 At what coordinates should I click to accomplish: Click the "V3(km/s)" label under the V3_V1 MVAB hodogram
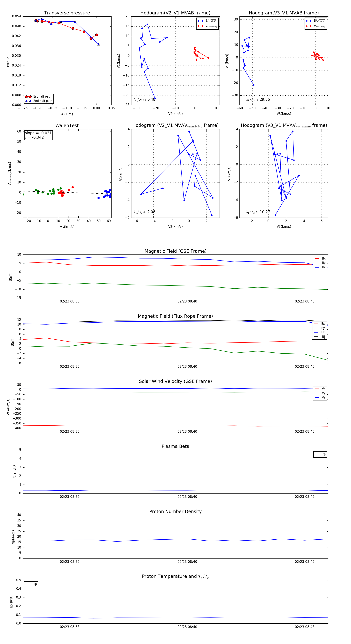284,114
